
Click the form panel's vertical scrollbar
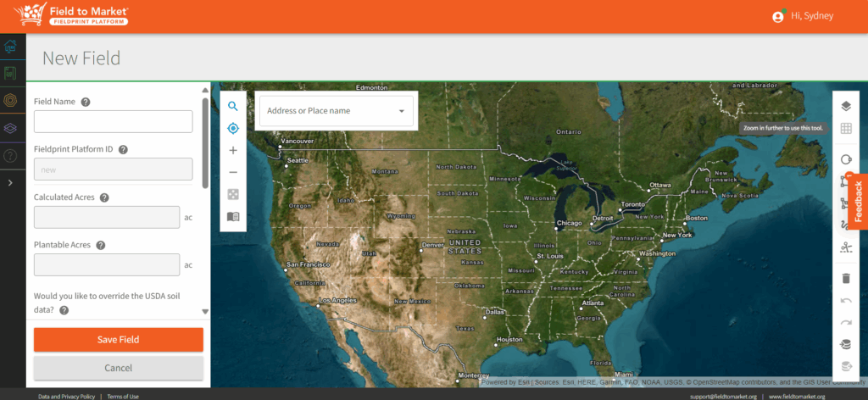pos(205,140)
